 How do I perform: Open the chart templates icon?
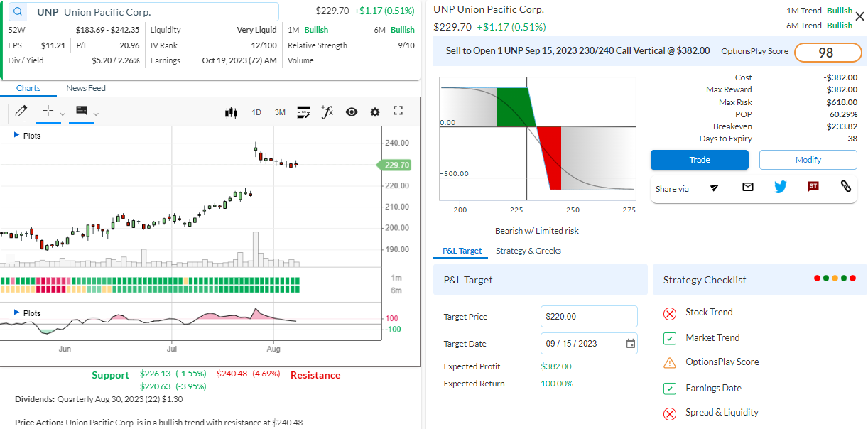tap(303, 112)
